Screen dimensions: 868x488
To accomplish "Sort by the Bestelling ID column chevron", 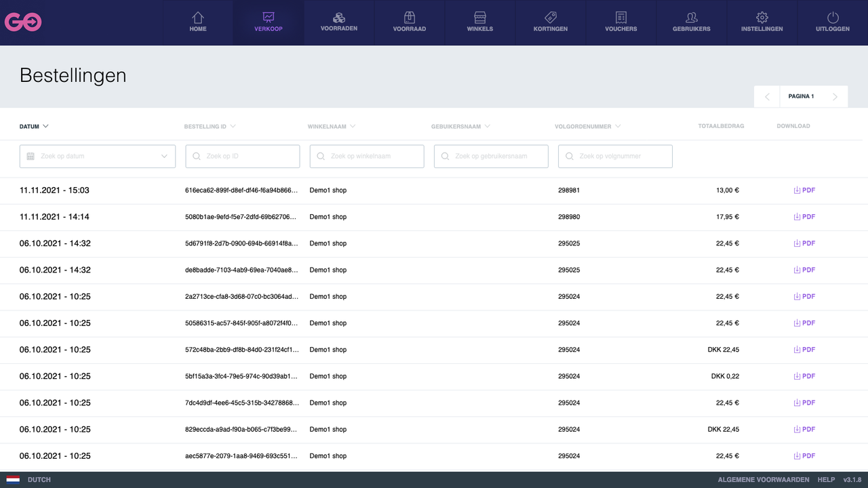I will (233, 126).
